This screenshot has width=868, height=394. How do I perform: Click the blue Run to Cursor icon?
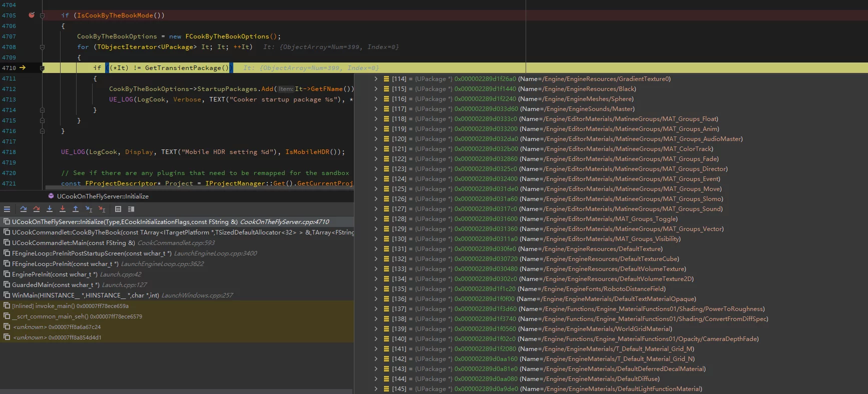89,209
